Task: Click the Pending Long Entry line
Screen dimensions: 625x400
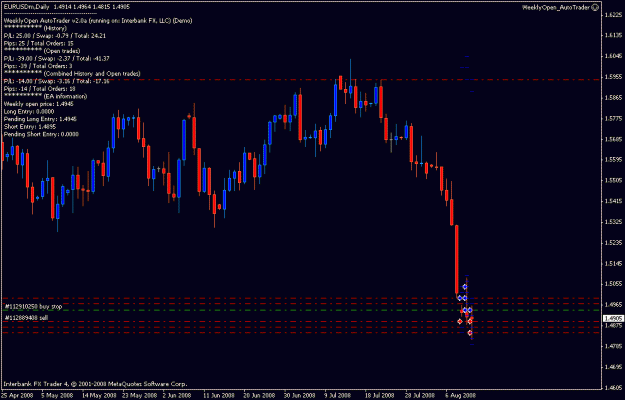Action: click(x=40, y=119)
